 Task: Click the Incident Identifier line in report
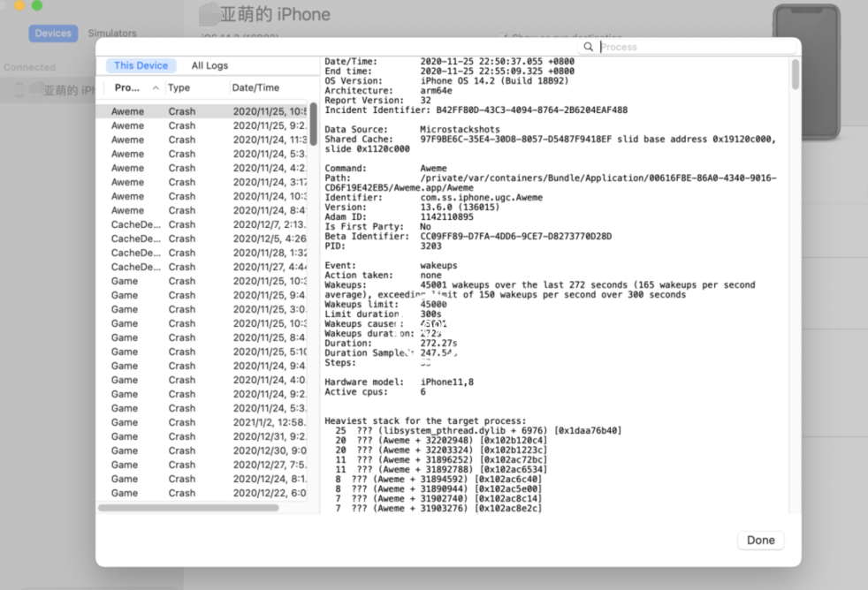pos(476,110)
